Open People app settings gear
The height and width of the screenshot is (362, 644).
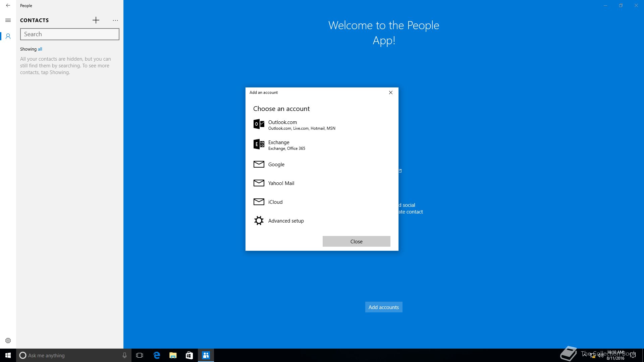pos(8,341)
